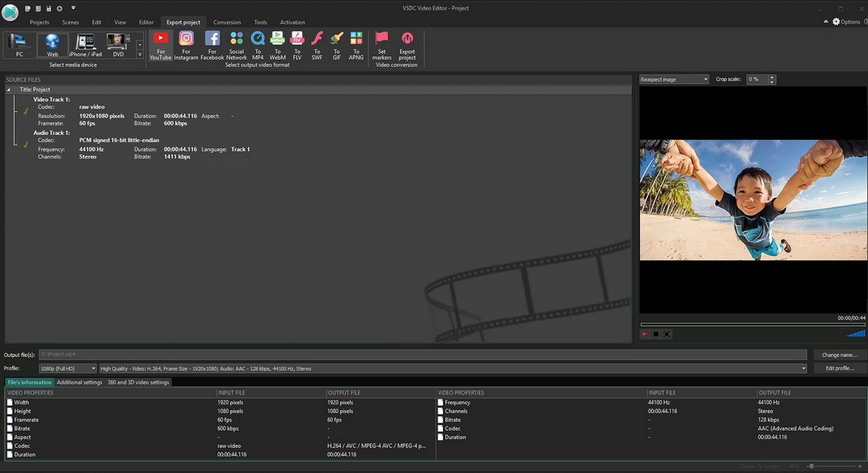The image size is (868, 473).
Task: Click the Change name... button
Action: click(x=840, y=355)
